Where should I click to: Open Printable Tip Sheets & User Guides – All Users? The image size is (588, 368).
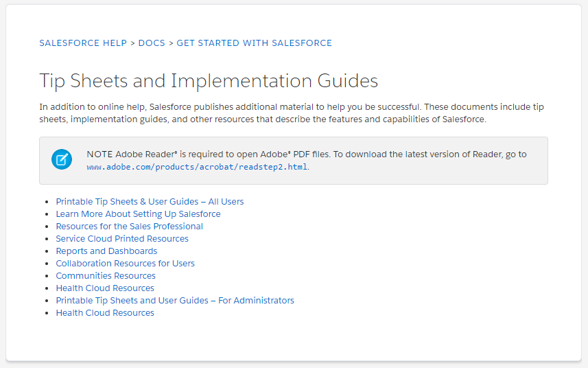[x=150, y=201]
